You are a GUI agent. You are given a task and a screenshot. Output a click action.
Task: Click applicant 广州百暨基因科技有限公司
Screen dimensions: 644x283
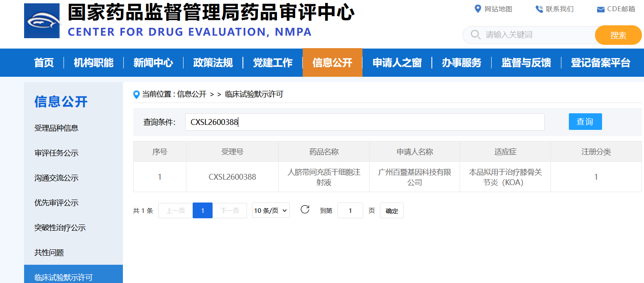click(415, 177)
